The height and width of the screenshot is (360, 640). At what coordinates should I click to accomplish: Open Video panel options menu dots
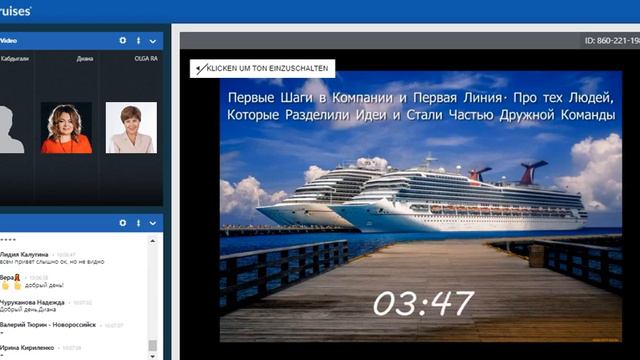coord(138,41)
